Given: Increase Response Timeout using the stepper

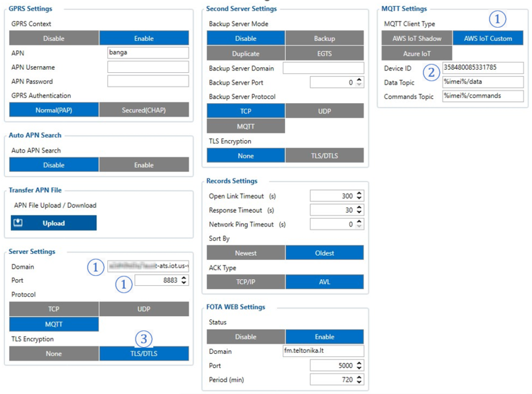Looking at the screenshot, I should (x=358, y=207).
